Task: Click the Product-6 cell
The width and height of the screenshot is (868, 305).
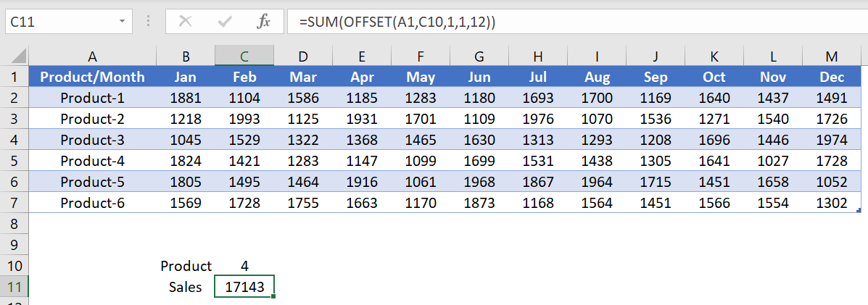Action: click(92, 203)
